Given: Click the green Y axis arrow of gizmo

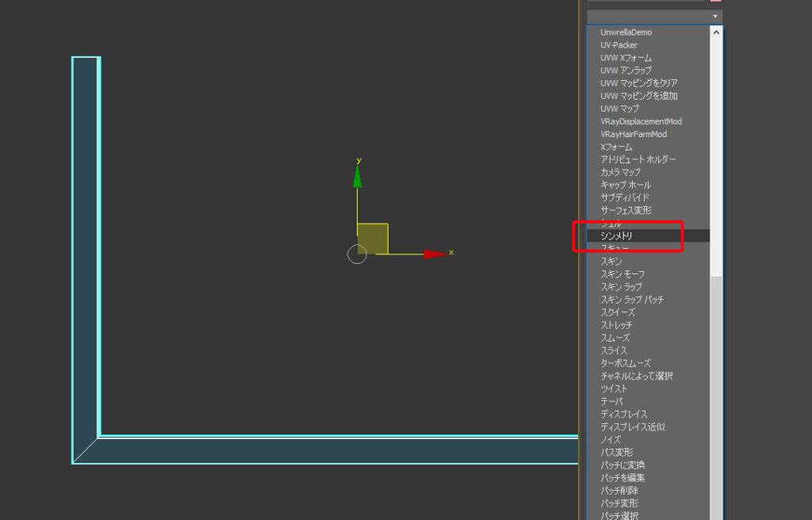Looking at the screenshot, I should click(358, 177).
